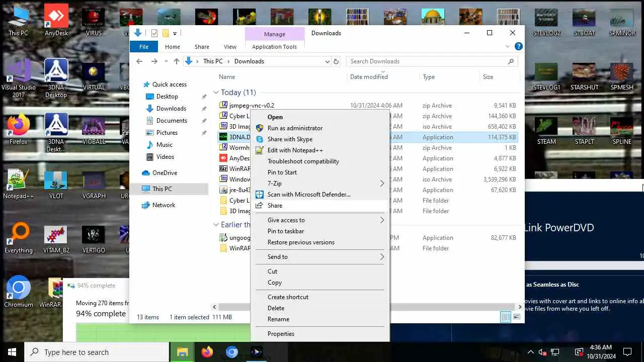Refresh the Downloads folder view
644x362 pixels.
[x=336, y=61]
